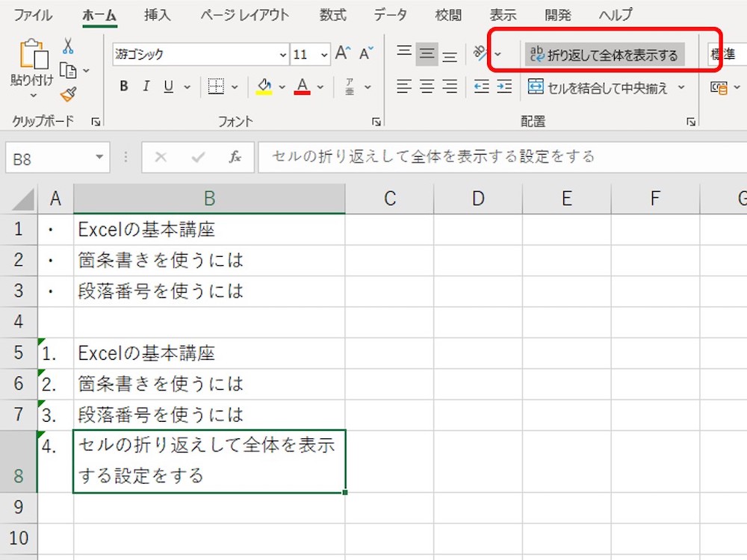Cancel the formula bar entry with X

pyautogui.click(x=161, y=157)
